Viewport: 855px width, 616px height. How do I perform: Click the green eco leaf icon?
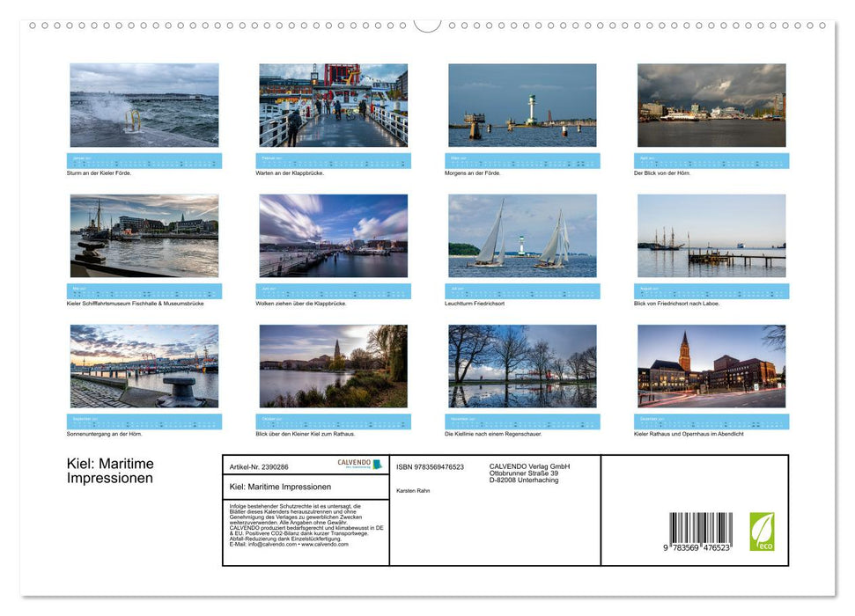[762, 532]
